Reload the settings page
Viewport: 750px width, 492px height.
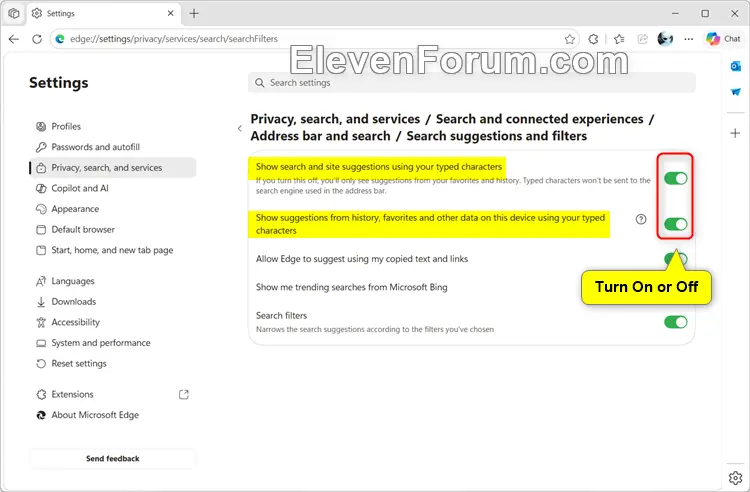tap(37, 39)
